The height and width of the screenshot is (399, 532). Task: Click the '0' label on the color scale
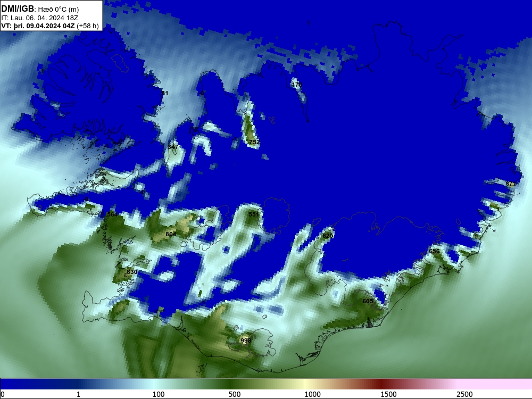3,394
